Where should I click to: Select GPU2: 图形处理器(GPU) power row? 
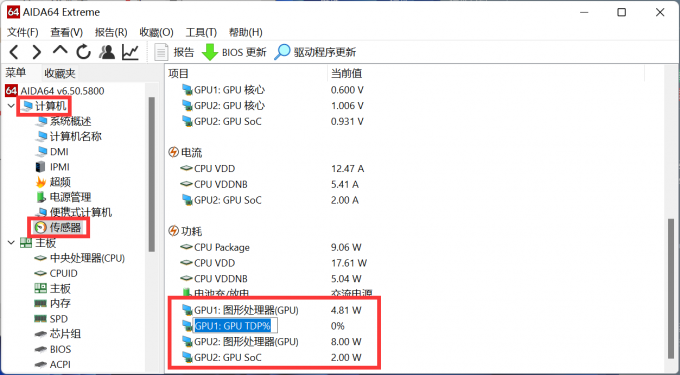(x=271, y=342)
